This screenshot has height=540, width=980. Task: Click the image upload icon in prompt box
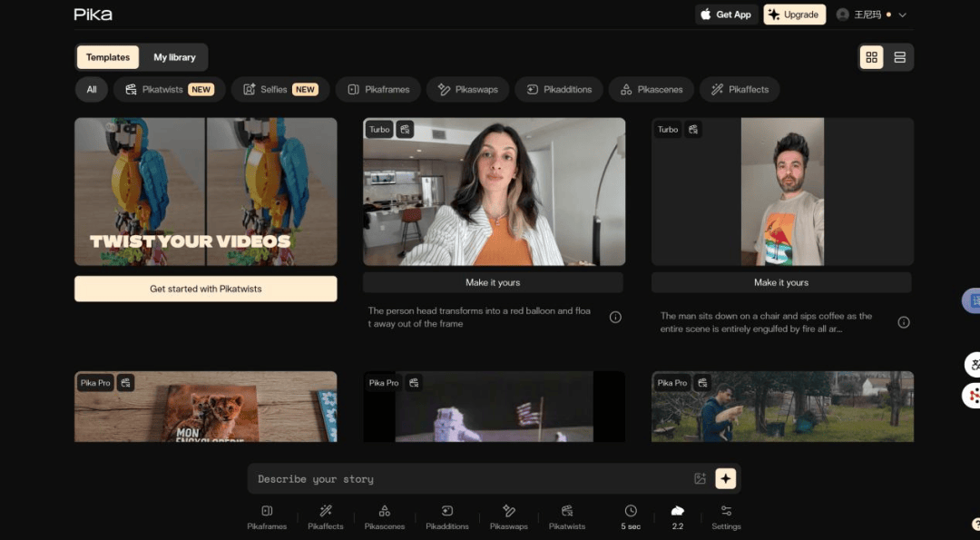[700, 479]
